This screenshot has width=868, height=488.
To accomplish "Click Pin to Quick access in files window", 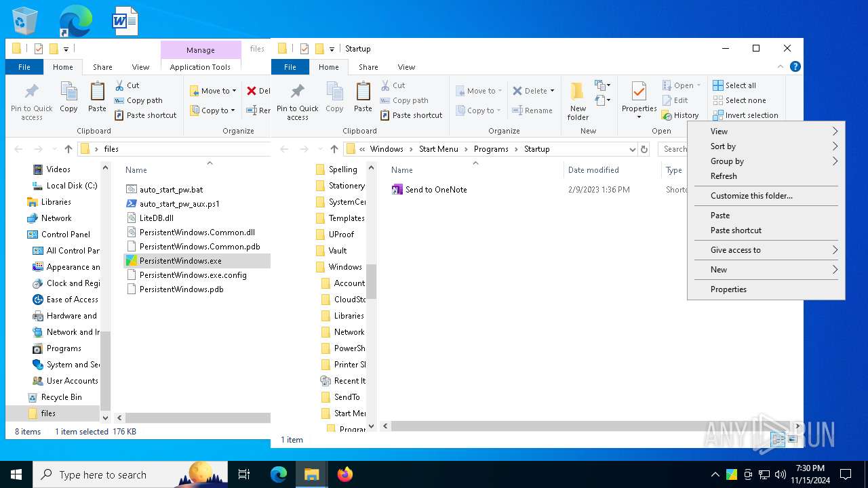I will click(x=32, y=102).
